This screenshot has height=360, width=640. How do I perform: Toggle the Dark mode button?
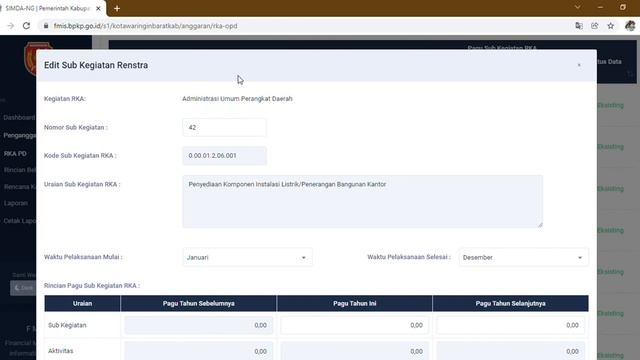coord(23,288)
